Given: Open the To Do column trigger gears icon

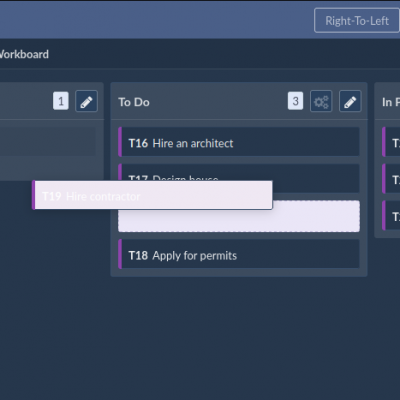Looking at the screenshot, I should [x=321, y=101].
